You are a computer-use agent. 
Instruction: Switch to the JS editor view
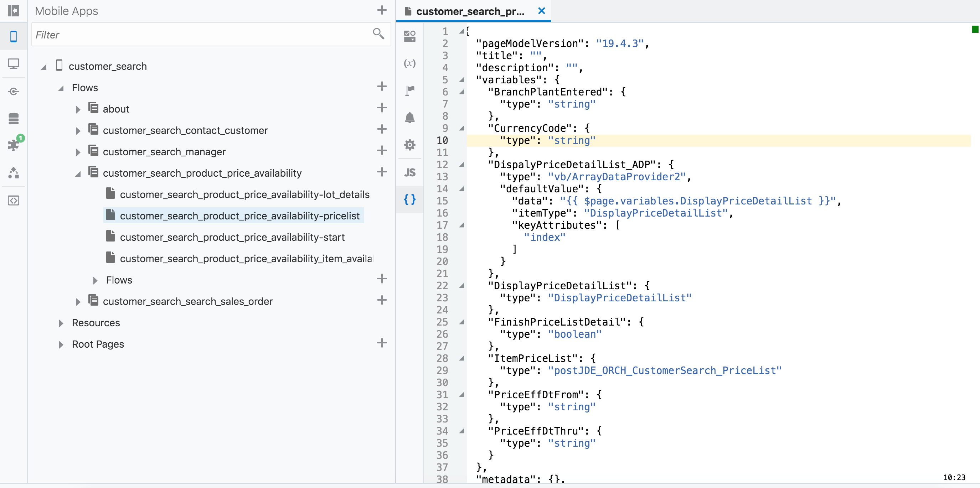(x=410, y=172)
